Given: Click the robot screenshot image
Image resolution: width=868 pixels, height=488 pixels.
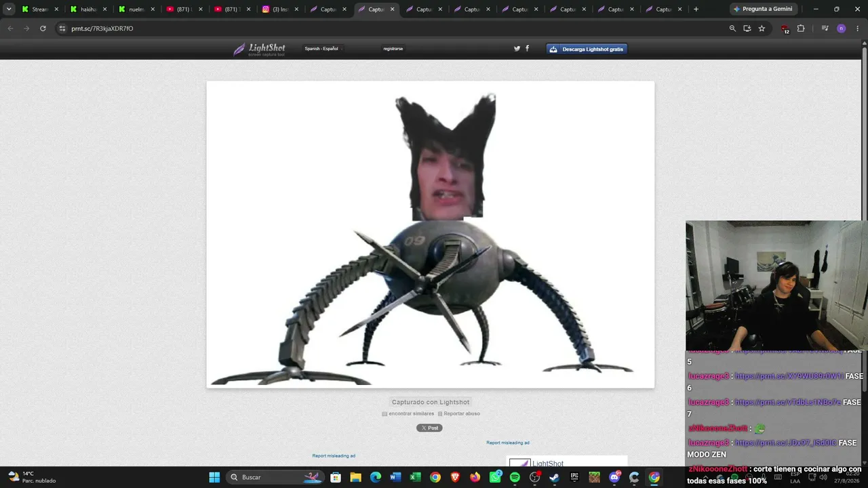Looking at the screenshot, I should (431, 235).
